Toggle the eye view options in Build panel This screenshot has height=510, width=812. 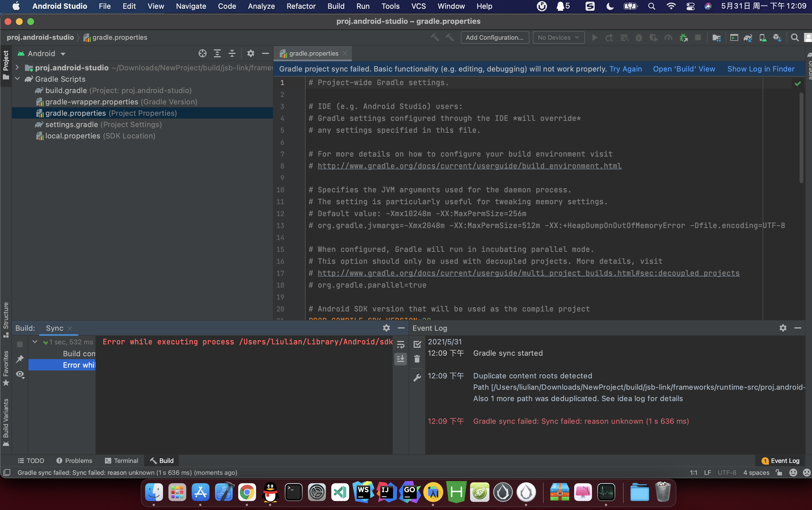tap(20, 374)
